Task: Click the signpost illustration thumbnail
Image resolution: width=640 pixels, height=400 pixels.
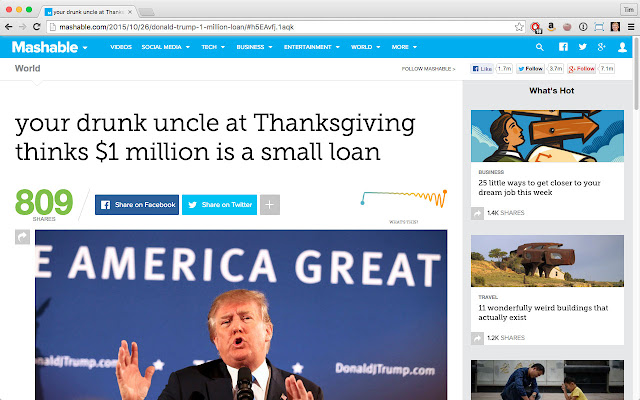Action: point(547,136)
